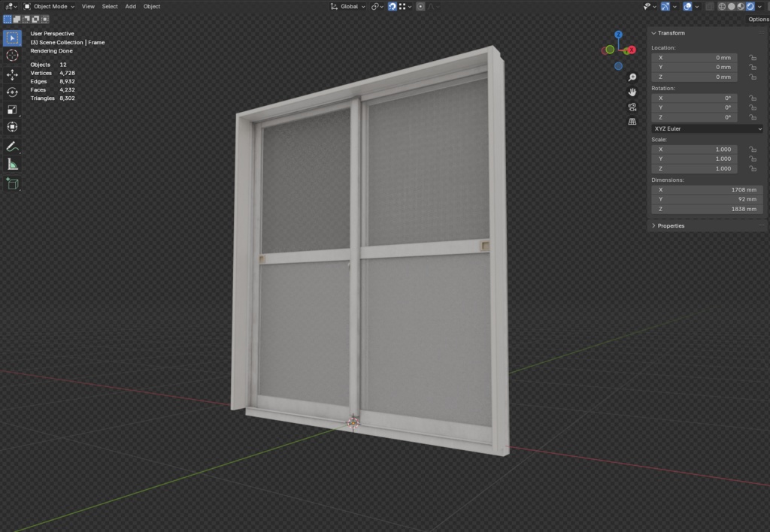
Task: Toggle viewport overlays display
Action: [x=687, y=6]
